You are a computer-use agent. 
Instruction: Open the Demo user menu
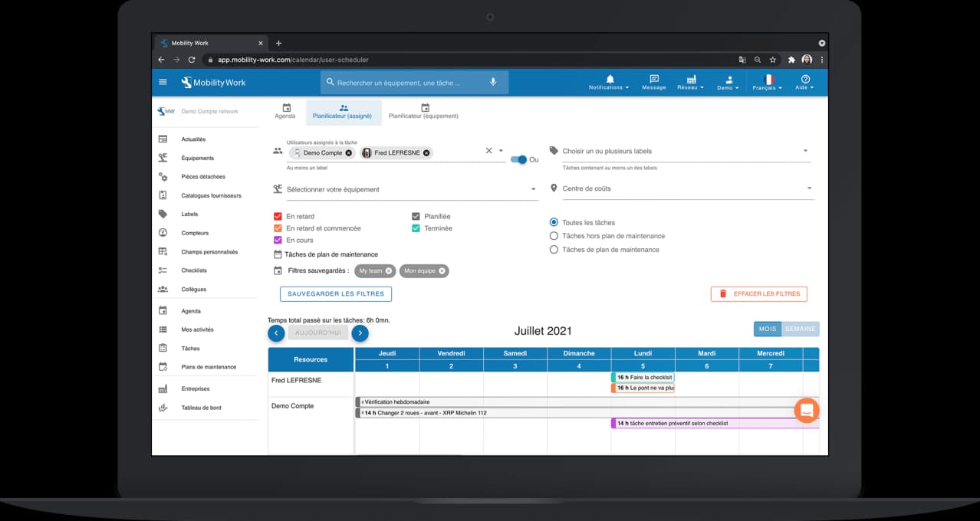coord(728,82)
